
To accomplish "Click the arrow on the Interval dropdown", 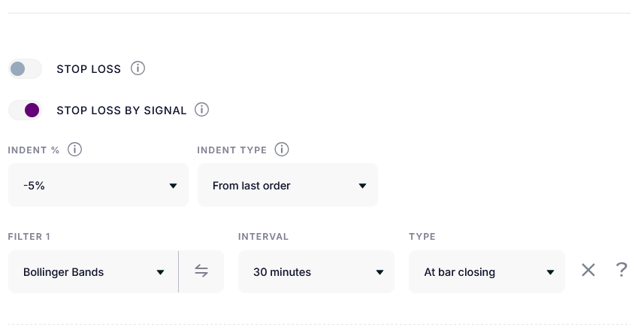I will tap(380, 272).
